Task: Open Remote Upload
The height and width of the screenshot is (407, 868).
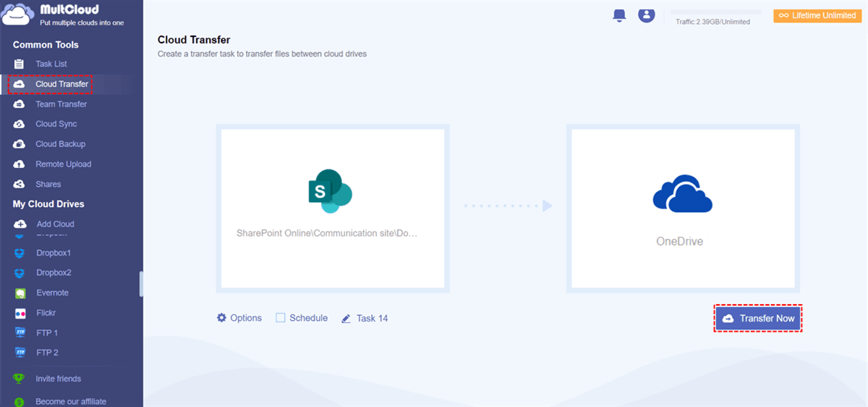Action: [63, 164]
